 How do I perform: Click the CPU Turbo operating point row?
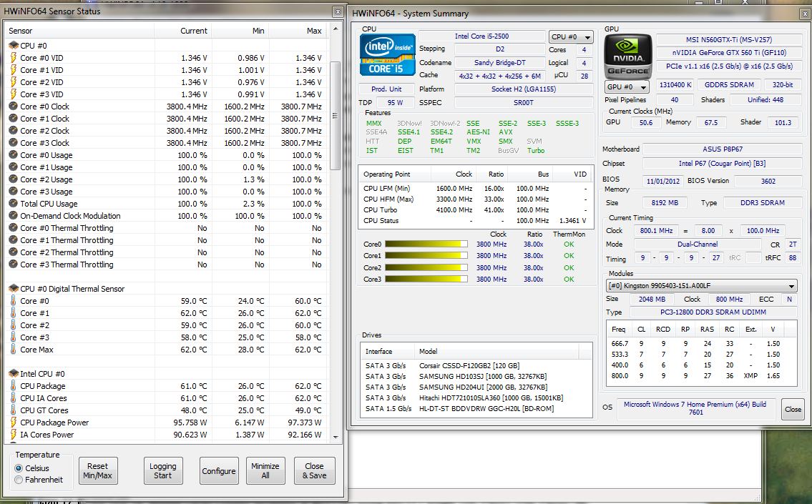click(x=475, y=209)
